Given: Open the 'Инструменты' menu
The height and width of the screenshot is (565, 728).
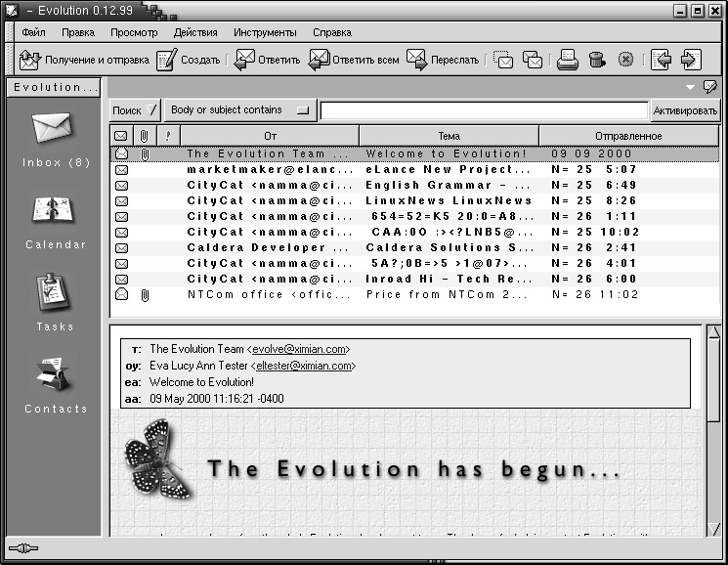Looking at the screenshot, I should (264, 32).
